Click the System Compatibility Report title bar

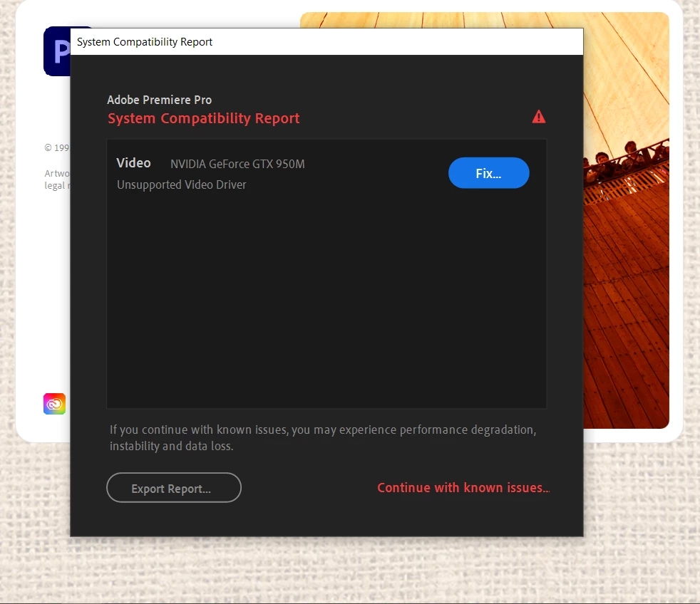click(x=326, y=41)
